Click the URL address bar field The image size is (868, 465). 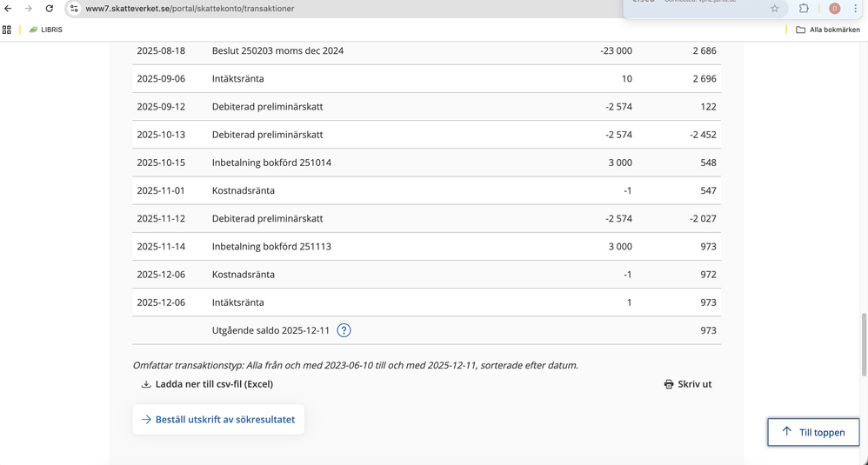tap(348, 9)
